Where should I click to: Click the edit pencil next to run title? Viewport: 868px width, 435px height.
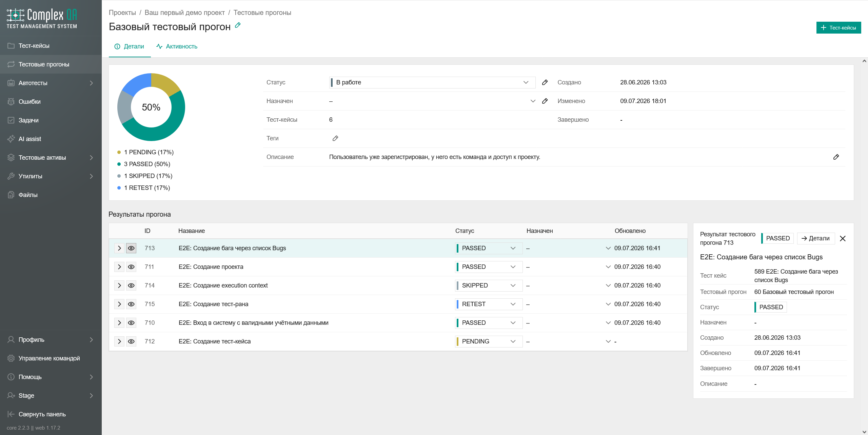[x=238, y=25]
